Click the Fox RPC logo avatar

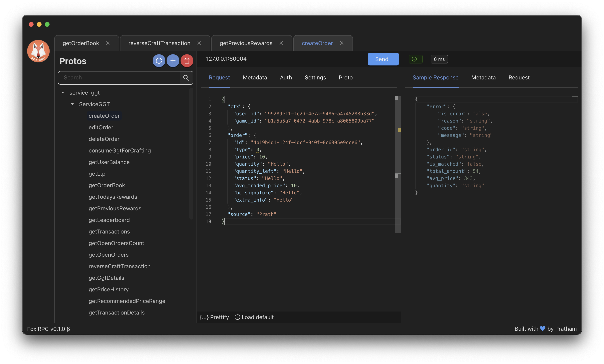[x=38, y=51]
